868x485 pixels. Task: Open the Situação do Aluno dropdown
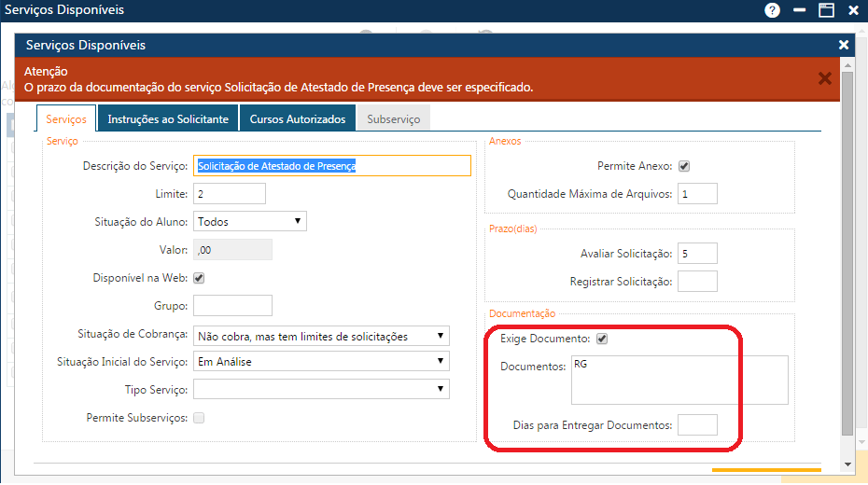[x=249, y=221]
